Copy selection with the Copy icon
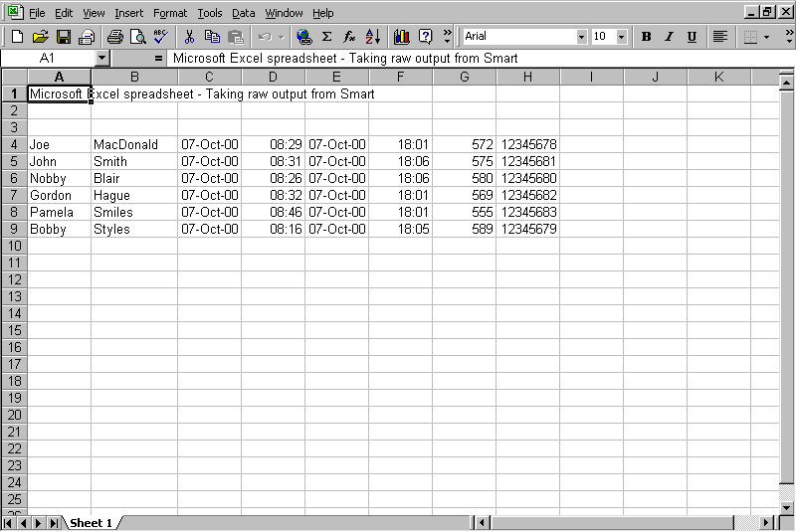The height and width of the screenshot is (532, 796). pyautogui.click(x=212, y=37)
